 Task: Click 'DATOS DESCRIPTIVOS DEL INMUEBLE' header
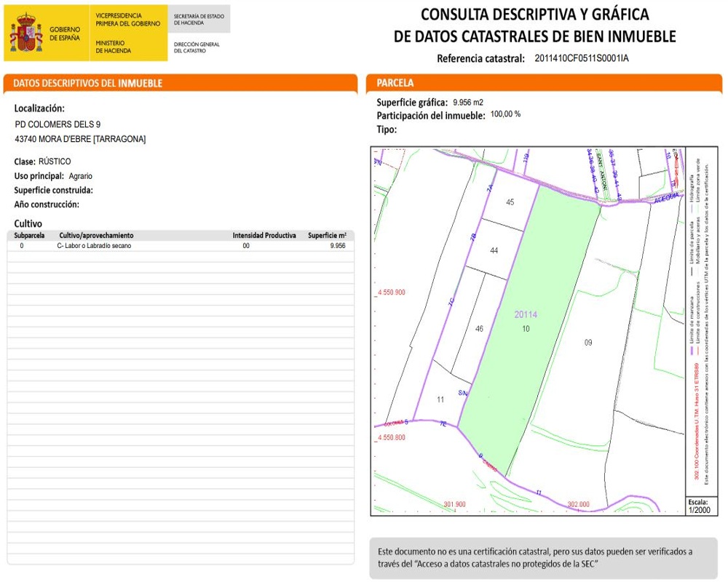[x=88, y=83]
